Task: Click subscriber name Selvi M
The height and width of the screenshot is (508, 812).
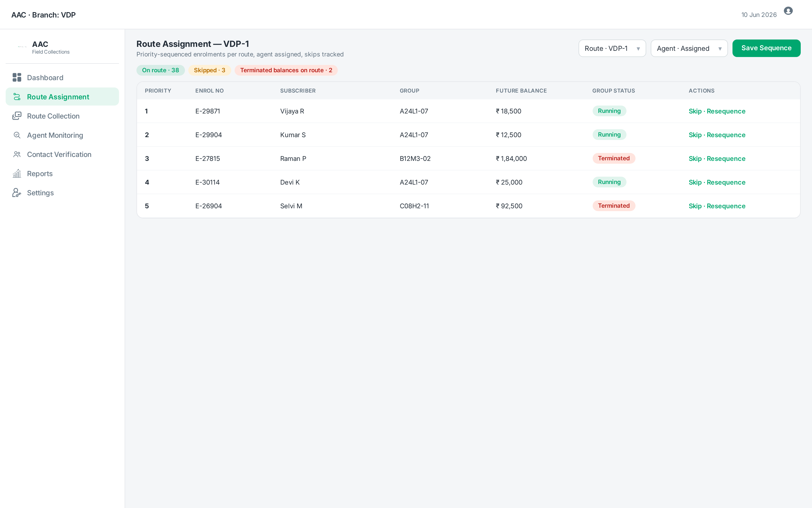Action: click(x=291, y=206)
